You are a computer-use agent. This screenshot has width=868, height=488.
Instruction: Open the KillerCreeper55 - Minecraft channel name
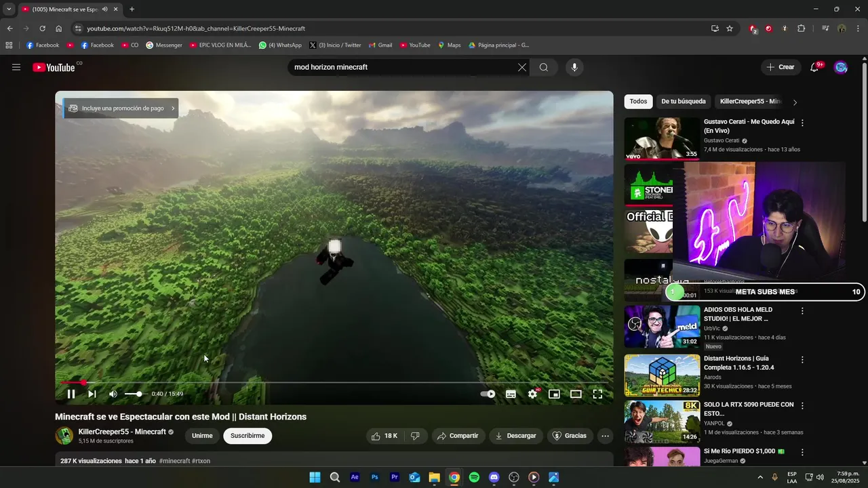[122, 432]
